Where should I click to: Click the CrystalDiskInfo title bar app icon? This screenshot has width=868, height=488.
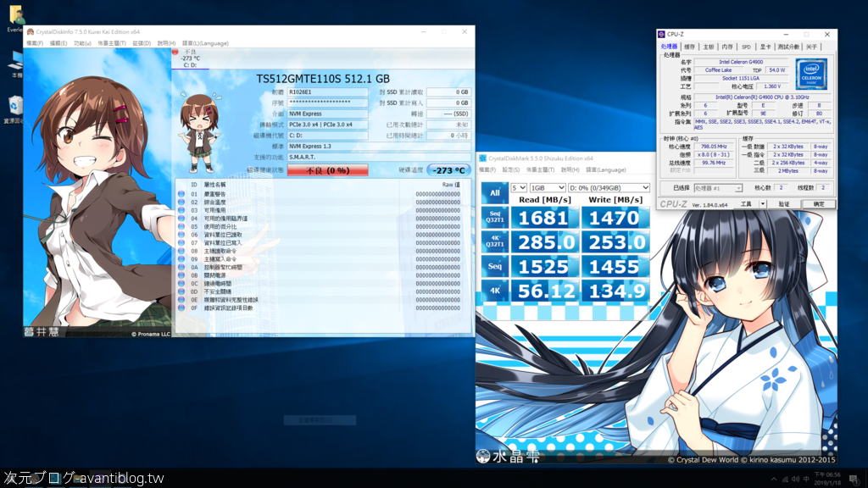click(31, 32)
